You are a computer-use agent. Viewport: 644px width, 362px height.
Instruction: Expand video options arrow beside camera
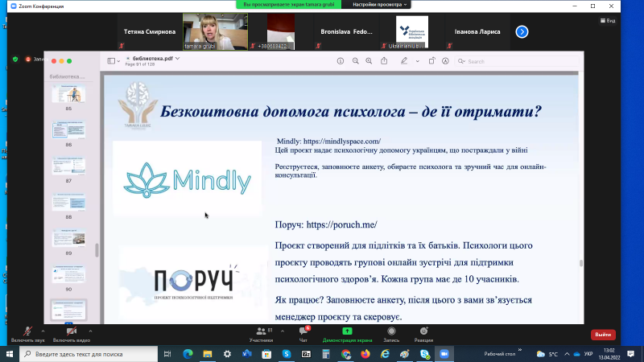coord(90,331)
